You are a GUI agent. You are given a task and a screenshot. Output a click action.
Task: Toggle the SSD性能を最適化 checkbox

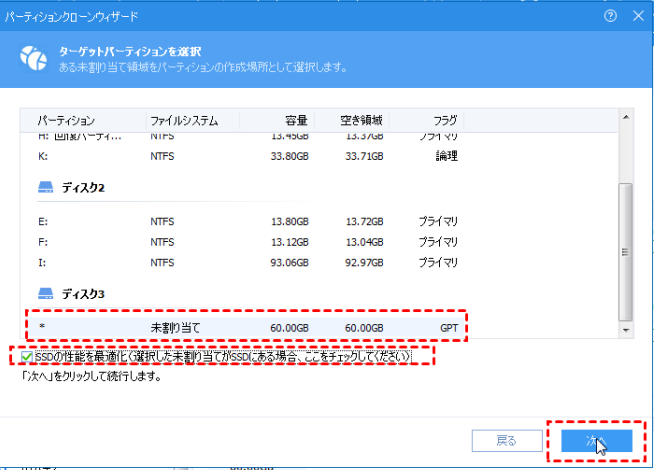pyautogui.click(x=27, y=357)
